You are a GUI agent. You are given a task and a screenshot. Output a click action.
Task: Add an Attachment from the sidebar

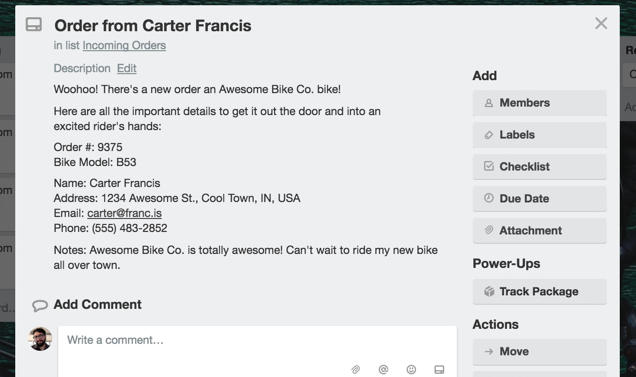pyautogui.click(x=539, y=231)
